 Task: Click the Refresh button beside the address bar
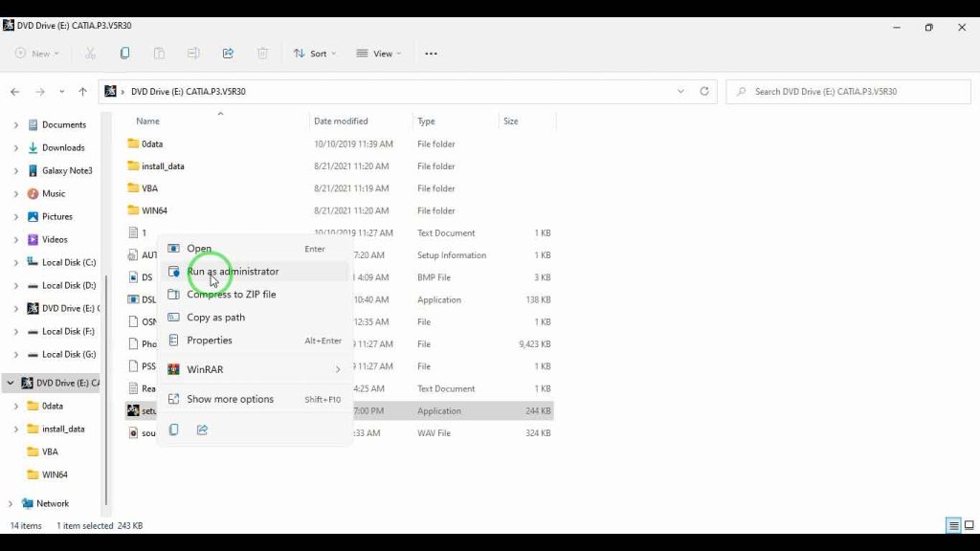click(704, 92)
